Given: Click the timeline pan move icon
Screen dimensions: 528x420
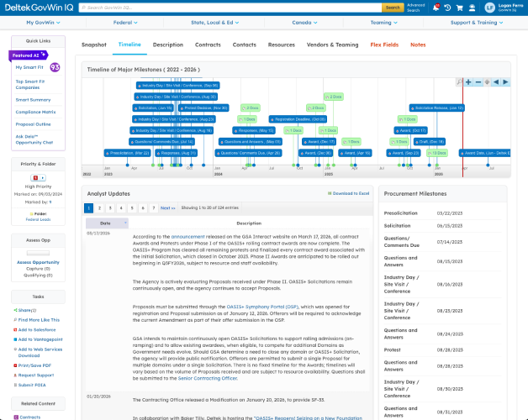Looking at the screenshot, I should coord(487,82).
